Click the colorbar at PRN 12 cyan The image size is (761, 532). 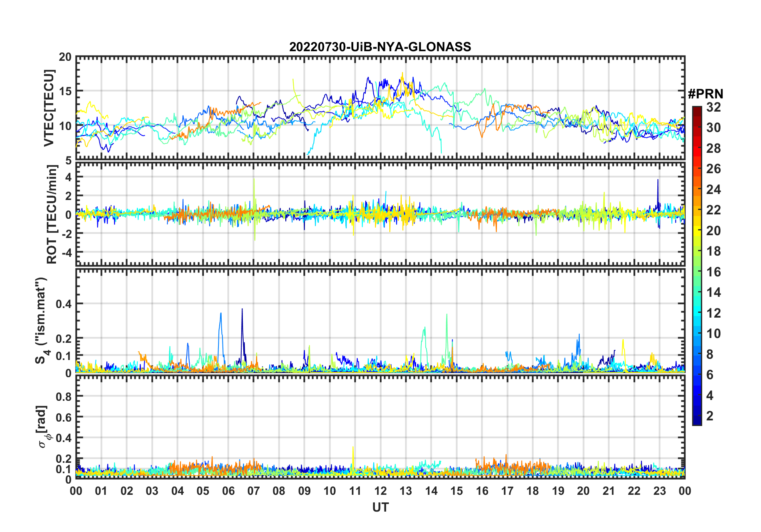(x=697, y=313)
